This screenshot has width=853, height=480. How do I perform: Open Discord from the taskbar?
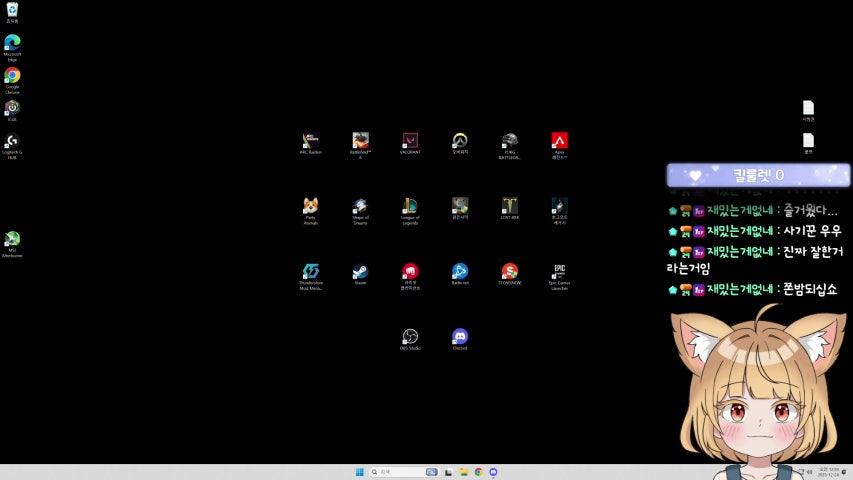[493, 472]
